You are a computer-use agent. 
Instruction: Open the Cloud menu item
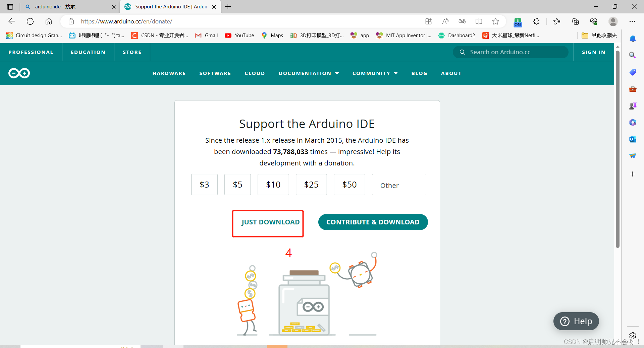[255, 73]
